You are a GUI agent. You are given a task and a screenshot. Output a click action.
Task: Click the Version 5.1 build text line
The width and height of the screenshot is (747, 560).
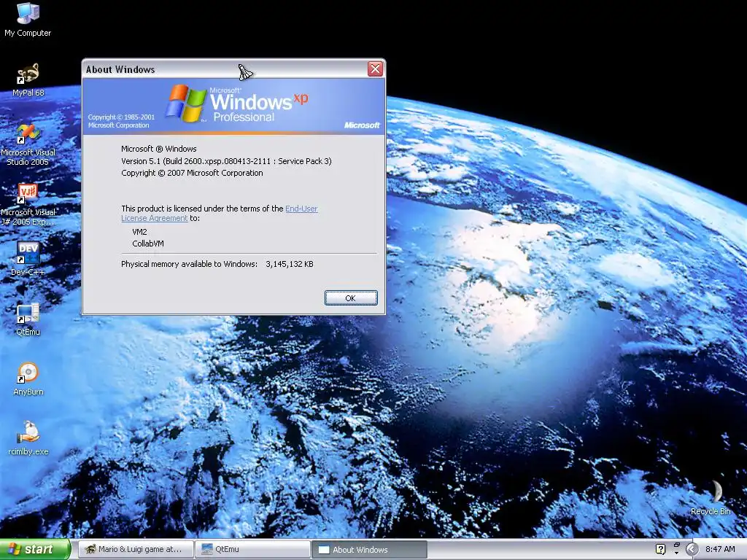pyautogui.click(x=226, y=161)
